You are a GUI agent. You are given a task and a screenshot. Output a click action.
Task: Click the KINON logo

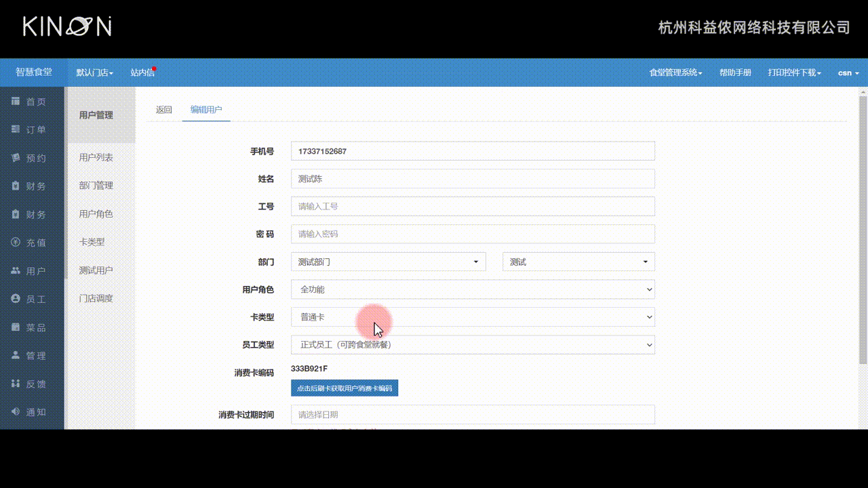[x=67, y=26]
